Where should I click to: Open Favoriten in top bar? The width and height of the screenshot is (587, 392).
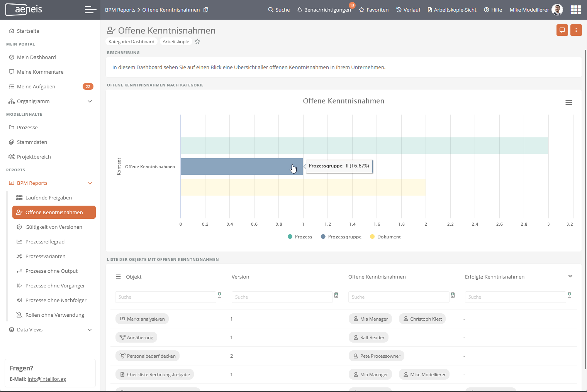pos(373,10)
